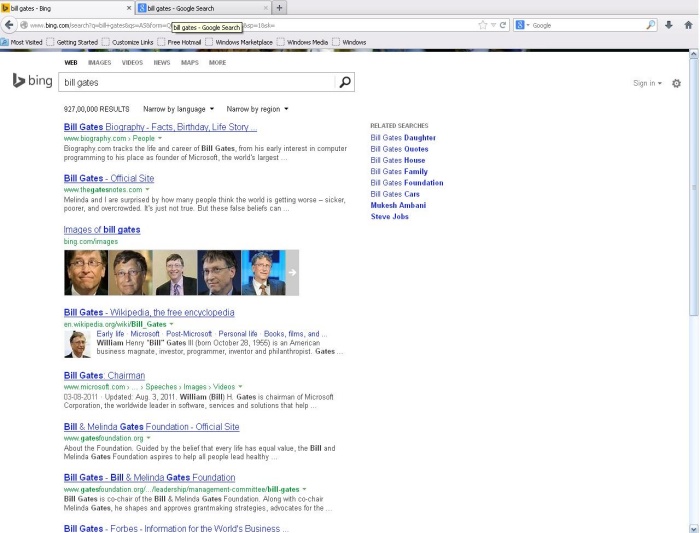Image resolution: width=700 pixels, height=533 pixels.
Task: Click the next arrow on image strip
Action: [x=292, y=272]
